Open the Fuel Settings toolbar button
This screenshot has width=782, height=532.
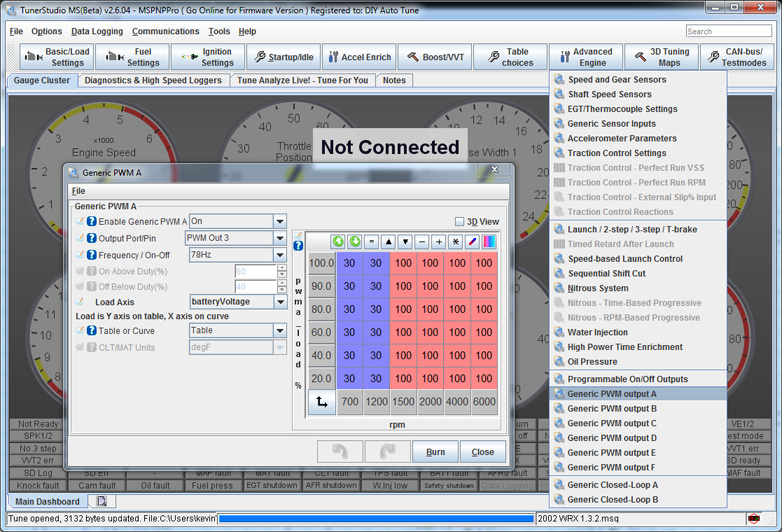(136, 57)
